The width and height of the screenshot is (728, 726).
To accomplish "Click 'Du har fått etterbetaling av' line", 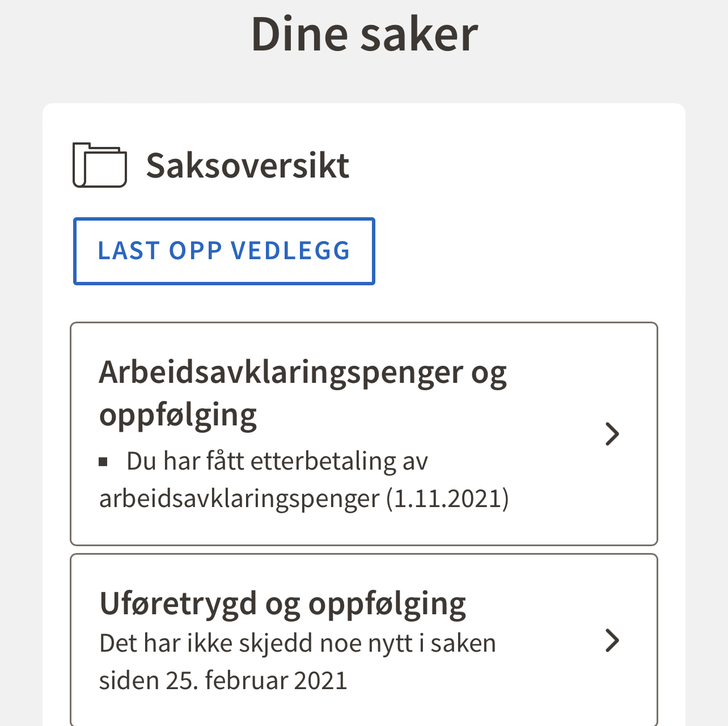I will [277, 462].
